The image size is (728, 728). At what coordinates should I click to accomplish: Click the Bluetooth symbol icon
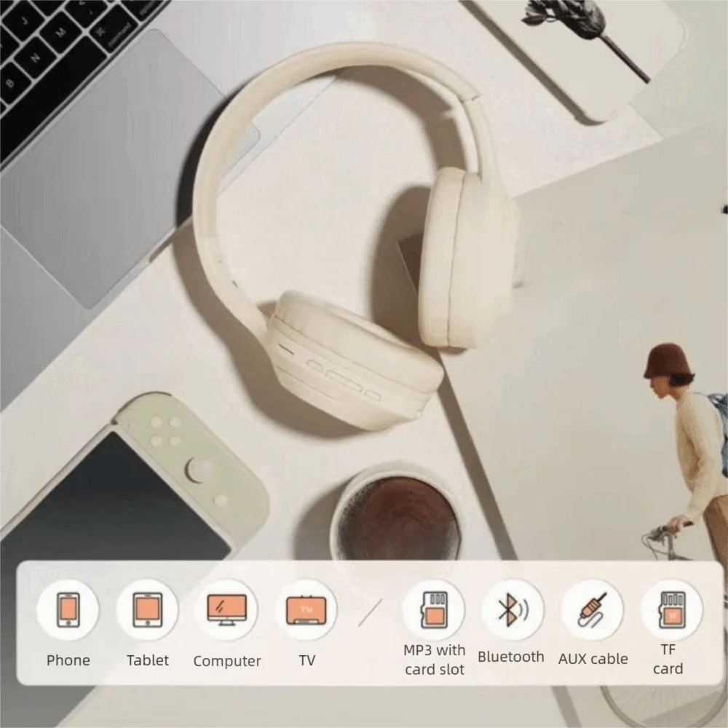[513, 609]
